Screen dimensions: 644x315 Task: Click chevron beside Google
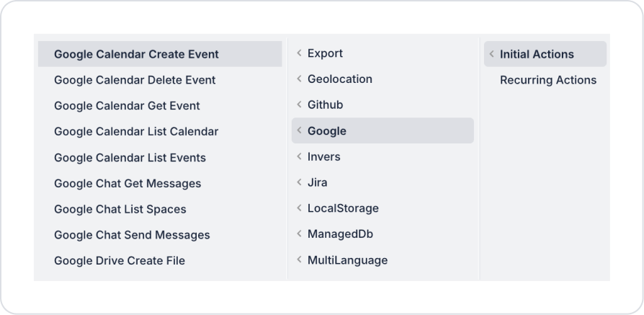pyautogui.click(x=300, y=130)
